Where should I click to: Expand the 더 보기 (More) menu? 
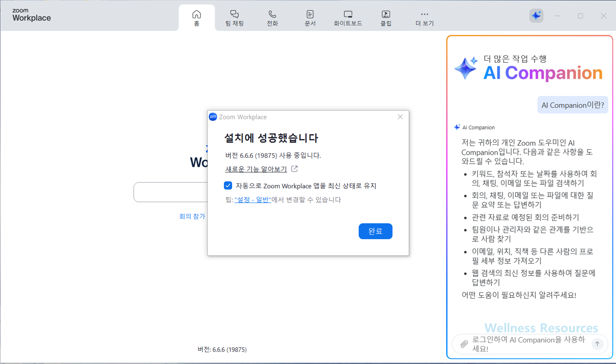point(424,18)
